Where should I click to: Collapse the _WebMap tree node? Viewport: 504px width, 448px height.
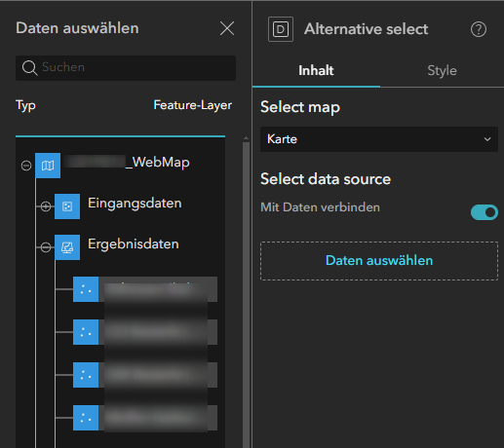pos(26,166)
